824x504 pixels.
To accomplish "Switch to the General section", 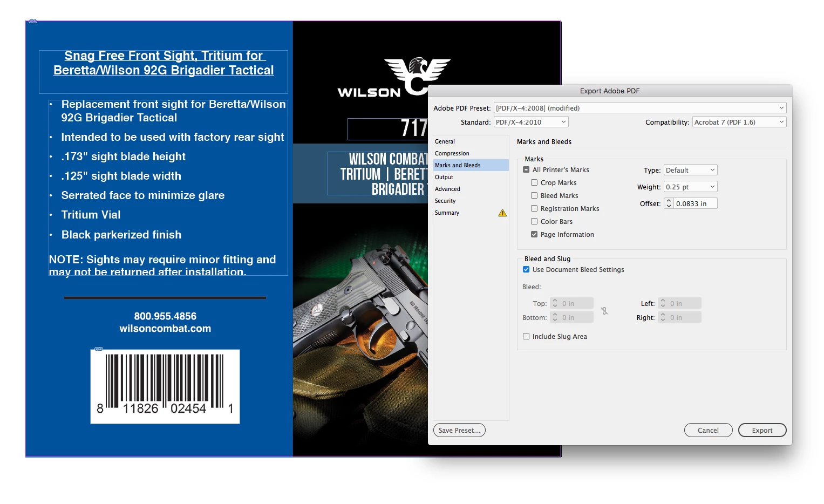I will (471, 141).
